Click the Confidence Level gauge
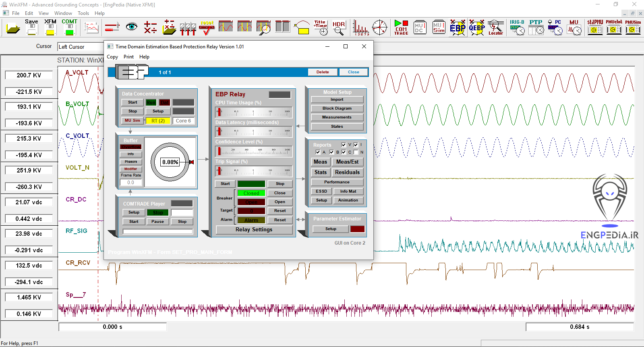644x347 pixels. tap(254, 151)
